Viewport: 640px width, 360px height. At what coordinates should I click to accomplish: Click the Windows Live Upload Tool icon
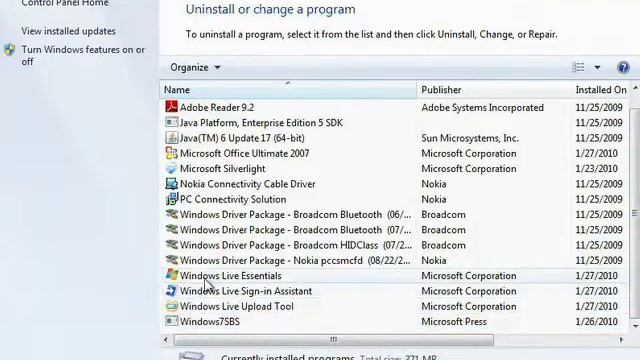pyautogui.click(x=171, y=306)
